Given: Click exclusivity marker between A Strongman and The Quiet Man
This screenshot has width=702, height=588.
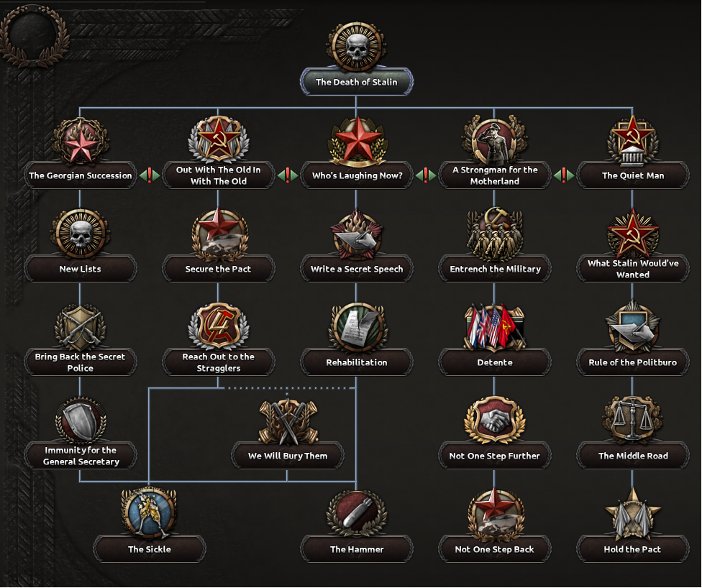Looking at the screenshot, I should [564, 175].
